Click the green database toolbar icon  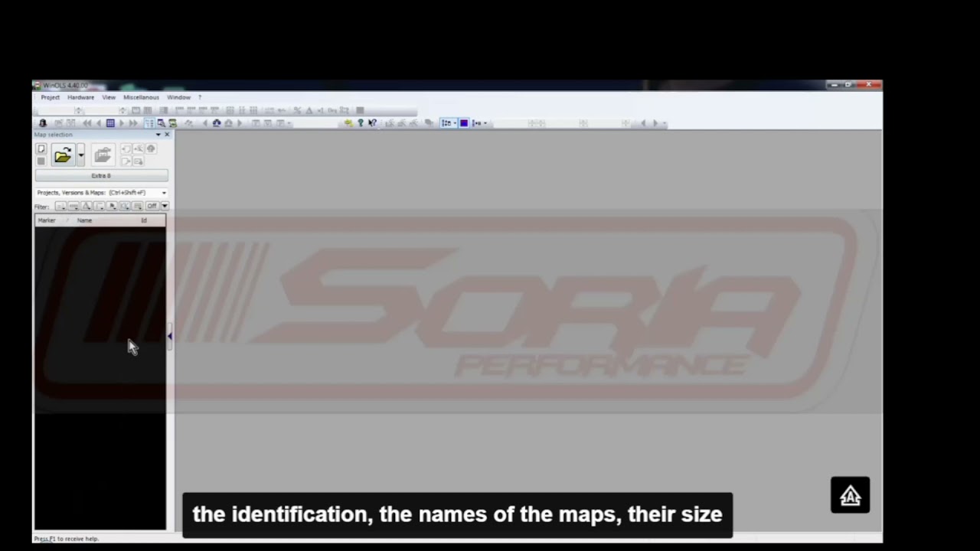tap(173, 123)
